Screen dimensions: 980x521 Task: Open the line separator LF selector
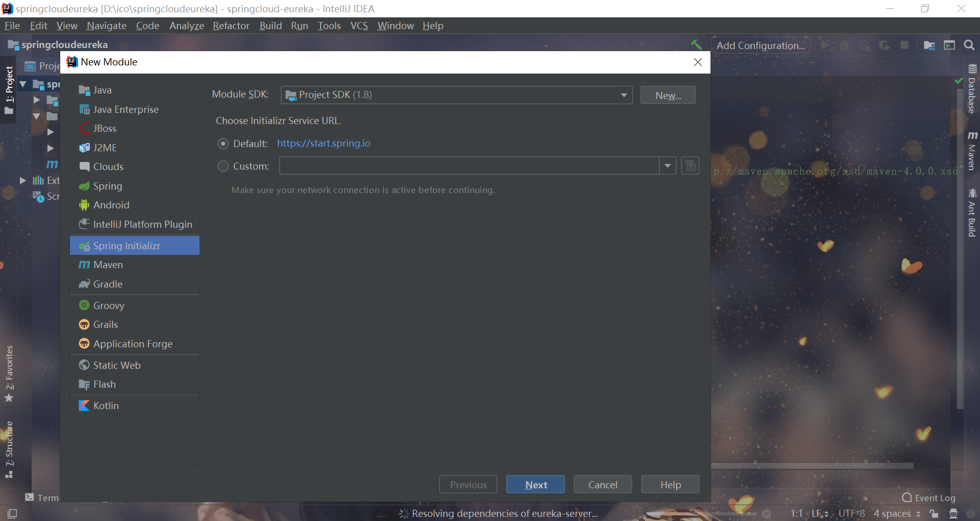(820, 513)
